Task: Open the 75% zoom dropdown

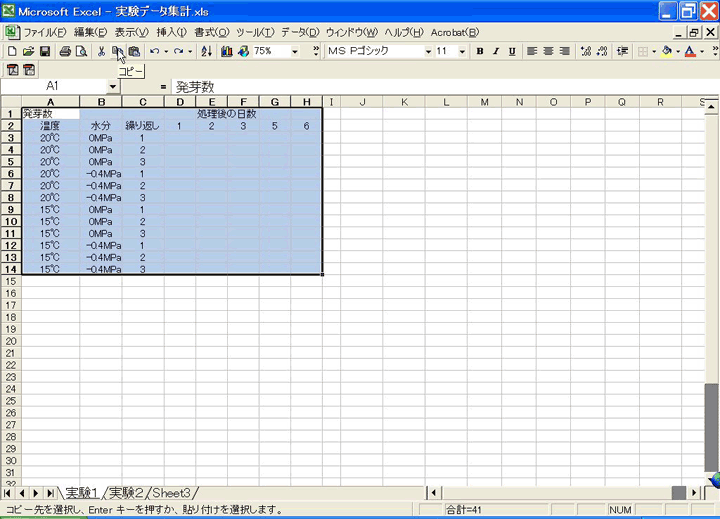Action: pyautogui.click(x=295, y=51)
